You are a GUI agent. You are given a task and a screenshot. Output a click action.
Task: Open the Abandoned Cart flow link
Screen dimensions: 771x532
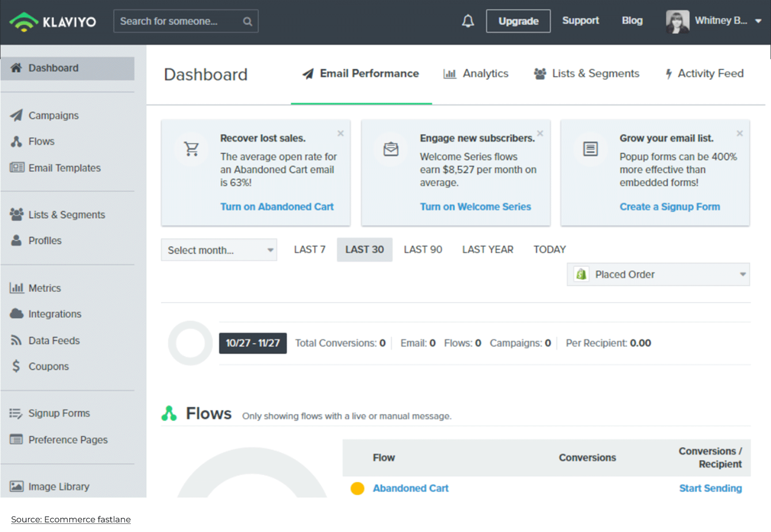pyautogui.click(x=410, y=488)
